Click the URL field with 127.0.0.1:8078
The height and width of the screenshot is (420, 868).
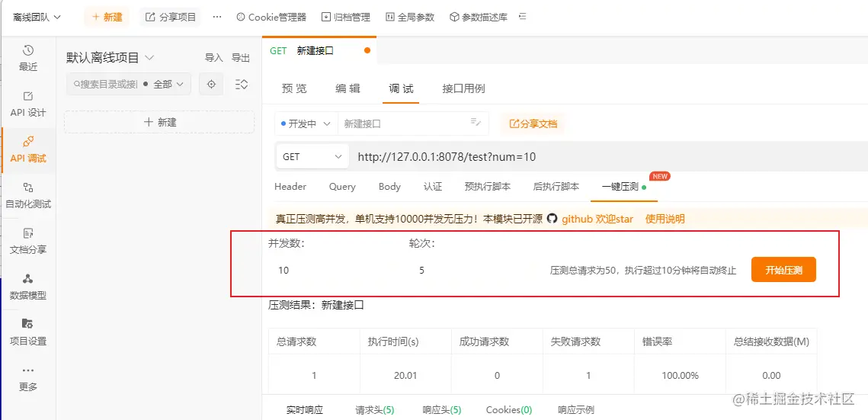pyautogui.click(x=609, y=156)
